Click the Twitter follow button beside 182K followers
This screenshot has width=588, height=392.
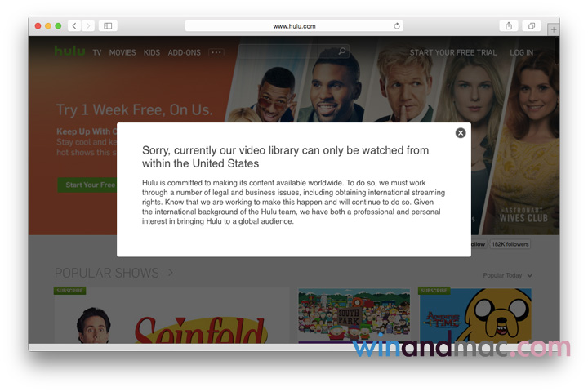pyautogui.click(x=479, y=244)
